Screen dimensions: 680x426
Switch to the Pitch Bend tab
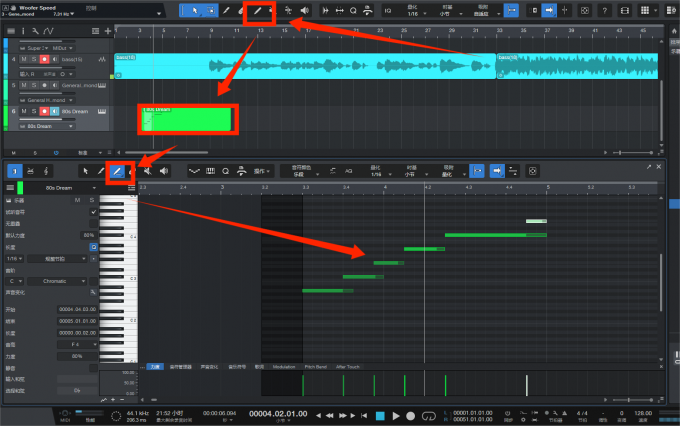tap(314, 367)
